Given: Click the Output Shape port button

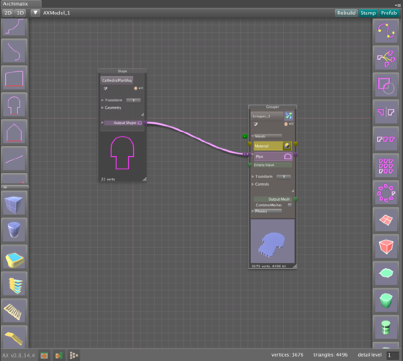Looking at the screenshot, I should pyautogui.click(x=124, y=123).
